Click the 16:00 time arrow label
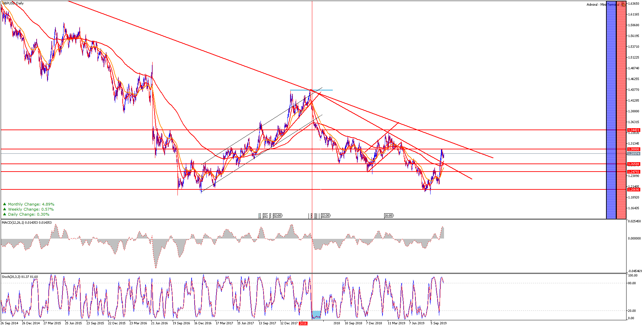This screenshot has width=644, height=327. [x=389, y=216]
